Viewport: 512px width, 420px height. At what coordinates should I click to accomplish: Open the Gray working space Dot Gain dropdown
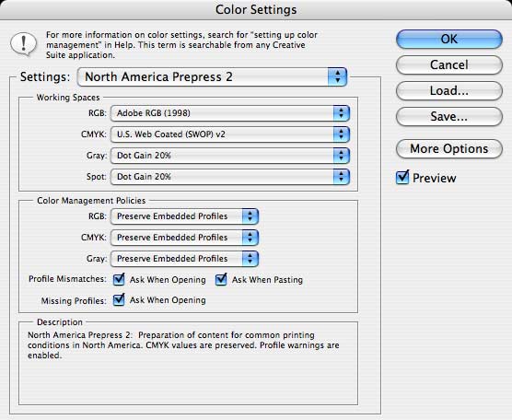point(230,156)
